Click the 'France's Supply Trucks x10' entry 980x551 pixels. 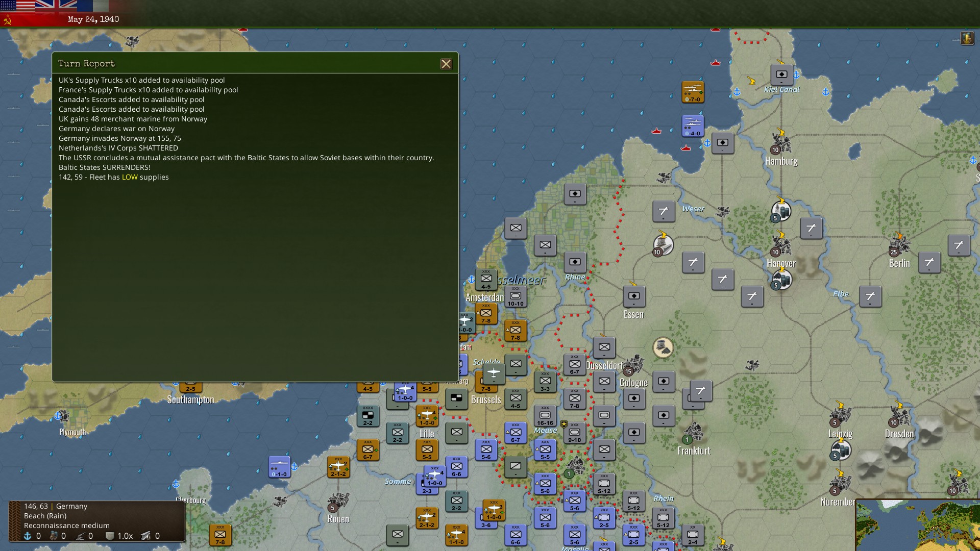(x=148, y=90)
